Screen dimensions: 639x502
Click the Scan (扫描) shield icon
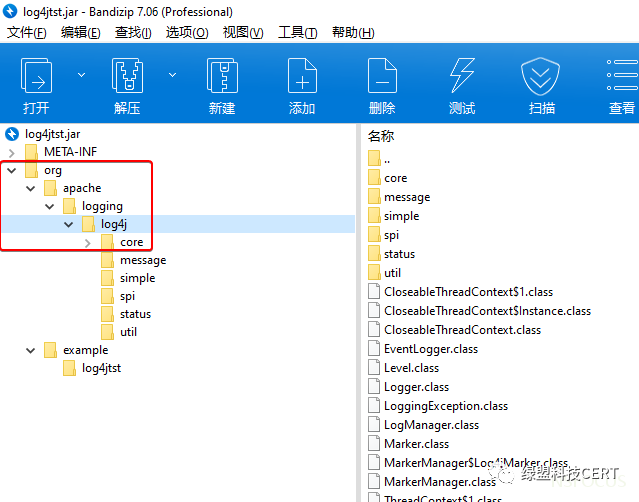point(541,78)
